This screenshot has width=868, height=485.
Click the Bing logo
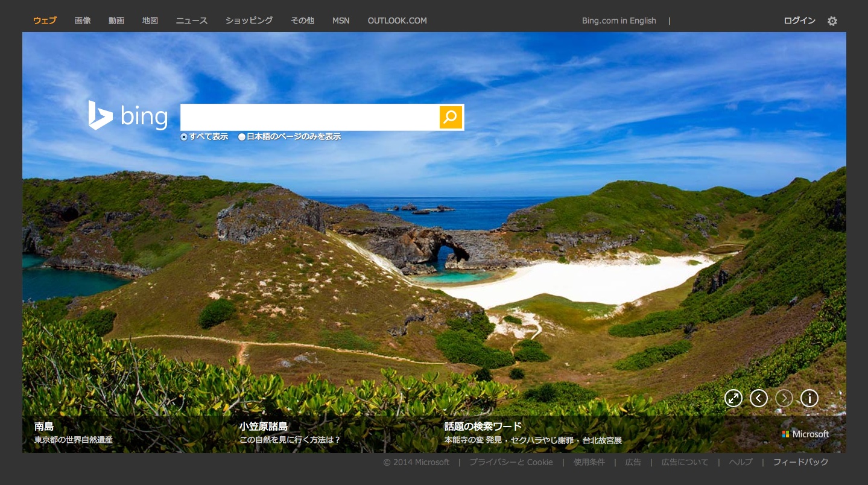(x=128, y=116)
